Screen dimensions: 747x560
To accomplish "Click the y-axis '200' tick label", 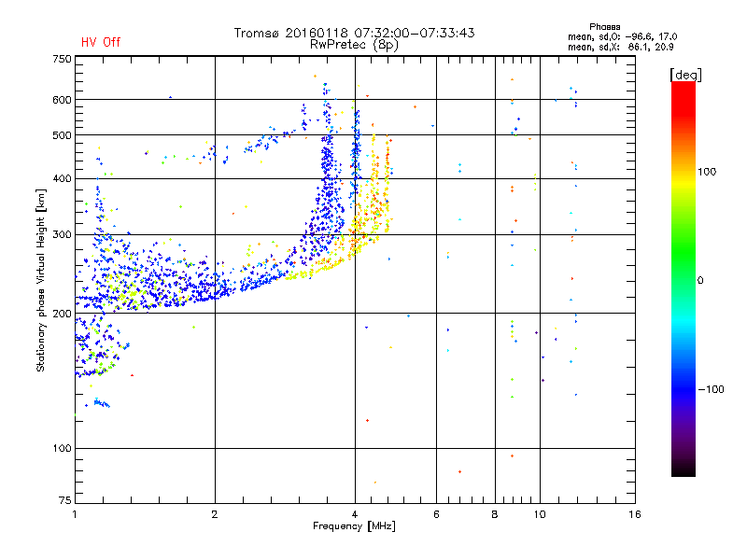I will (x=62, y=314).
